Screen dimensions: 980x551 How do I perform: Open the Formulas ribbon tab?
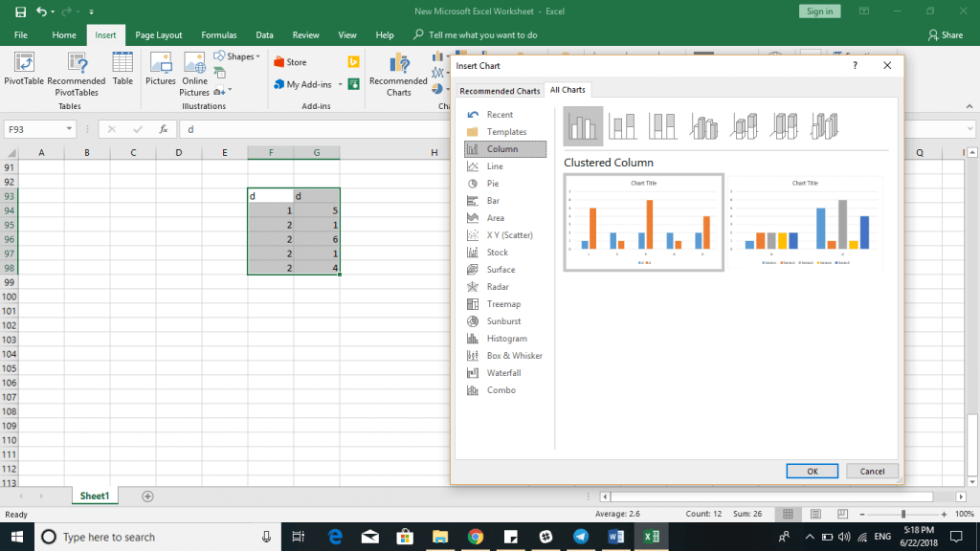(219, 33)
